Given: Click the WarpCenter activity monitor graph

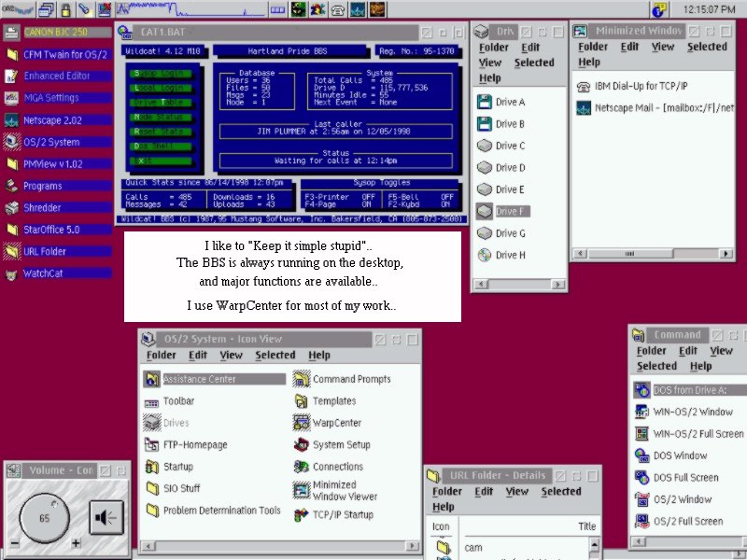Looking at the screenshot, I should (x=190, y=9).
